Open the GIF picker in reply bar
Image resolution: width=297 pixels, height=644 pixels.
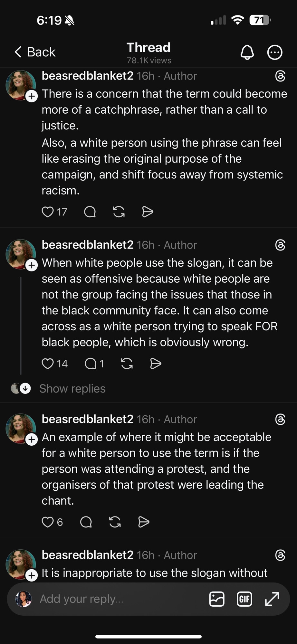coord(244,599)
